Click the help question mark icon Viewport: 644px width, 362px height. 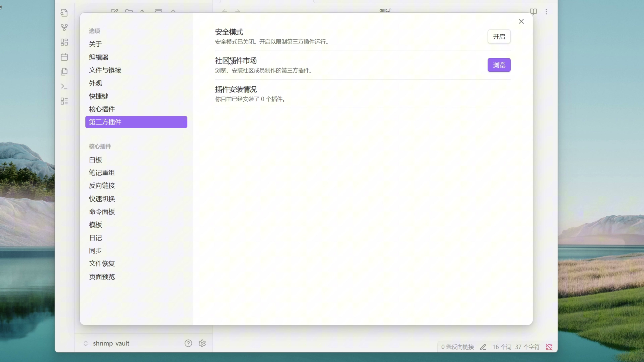pos(188,343)
